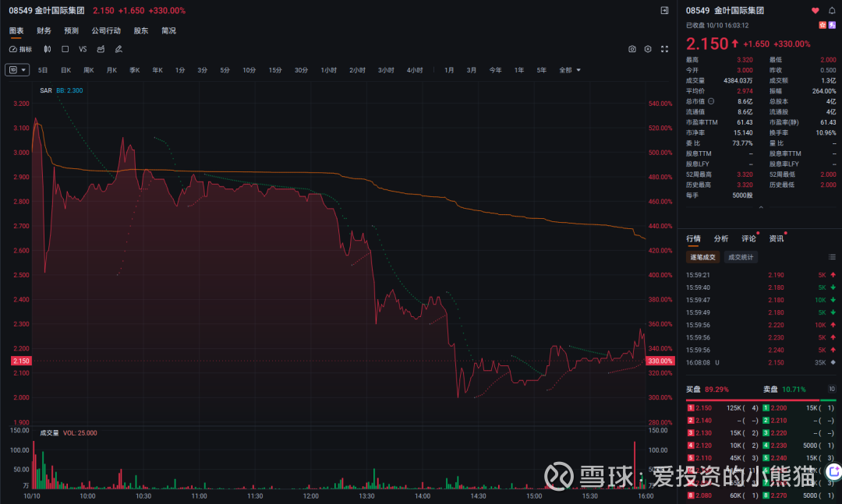
Task: Select the 分析 side panel tab
Action: [721, 239]
